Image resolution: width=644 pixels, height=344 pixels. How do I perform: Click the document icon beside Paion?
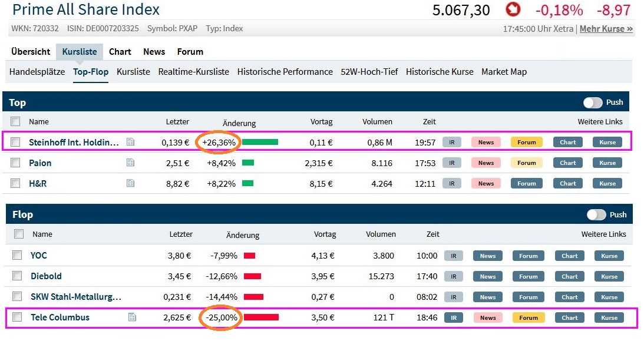click(130, 163)
